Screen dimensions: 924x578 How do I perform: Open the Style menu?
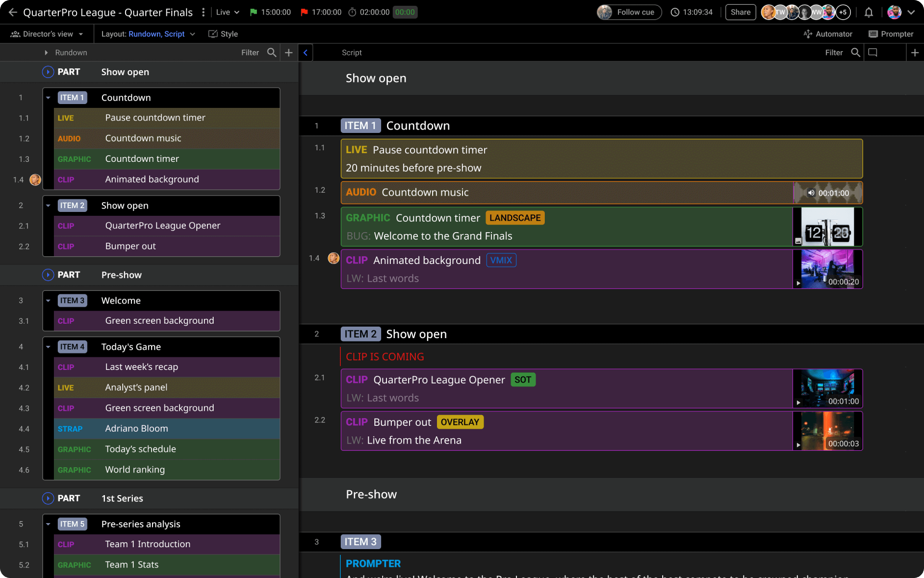[x=223, y=34]
